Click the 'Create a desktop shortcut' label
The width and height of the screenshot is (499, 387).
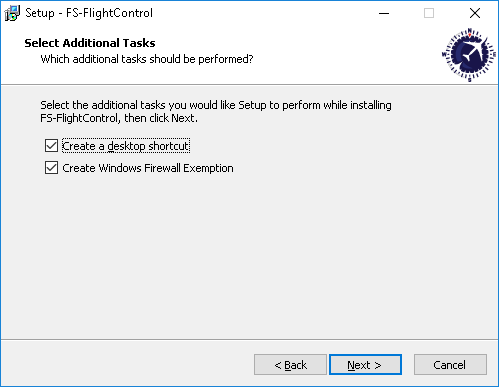(126, 146)
